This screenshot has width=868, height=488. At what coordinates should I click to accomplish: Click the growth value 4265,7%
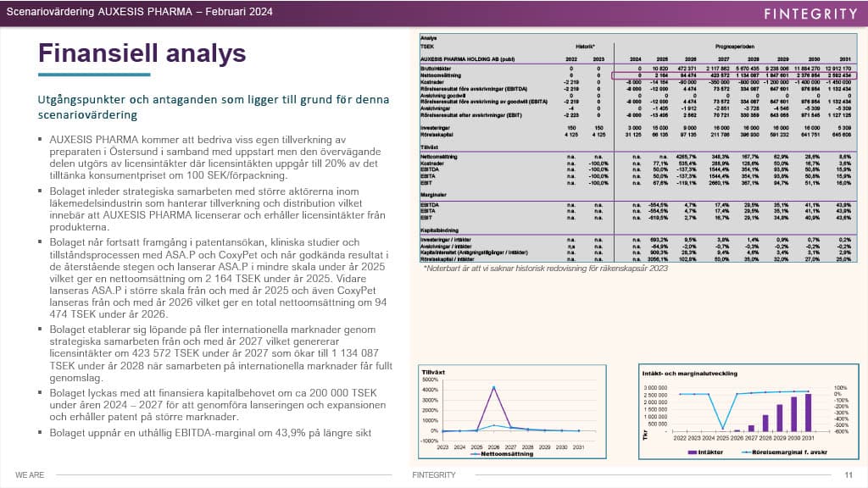point(686,157)
